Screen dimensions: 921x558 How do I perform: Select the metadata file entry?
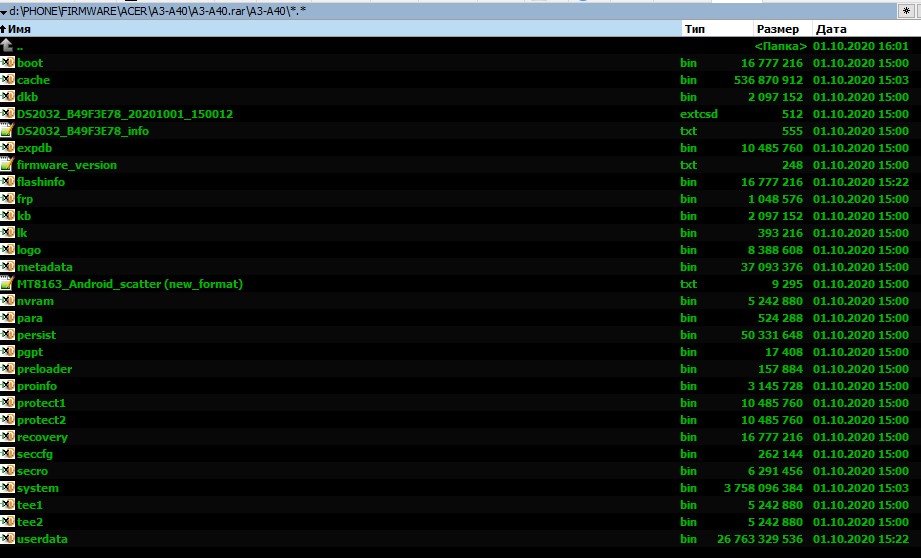pos(45,267)
